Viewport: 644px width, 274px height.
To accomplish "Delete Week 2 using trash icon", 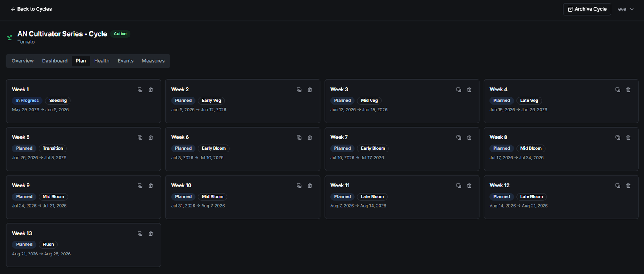I will [310, 90].
